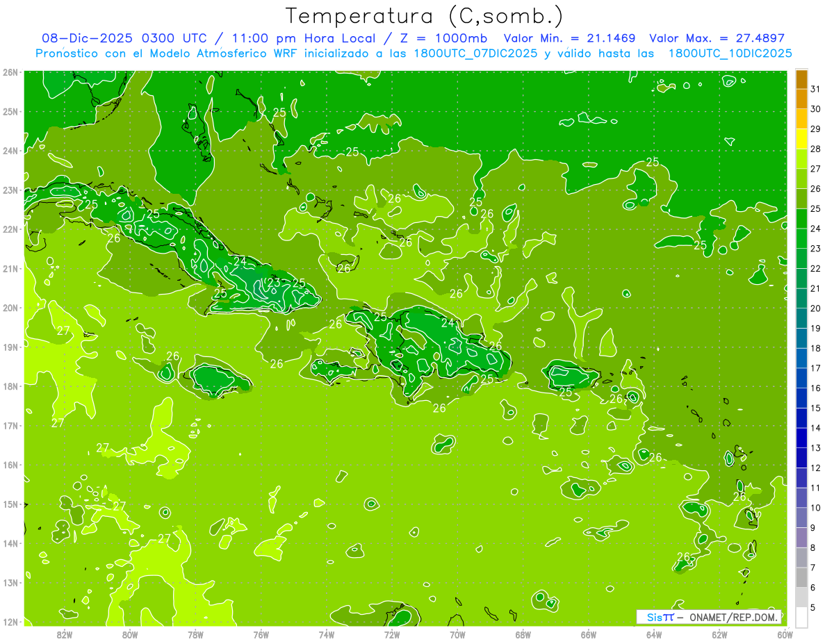Click the blue legend band between 15 and 16
Screen dimensions: 834x644
[x=801, y=398]
